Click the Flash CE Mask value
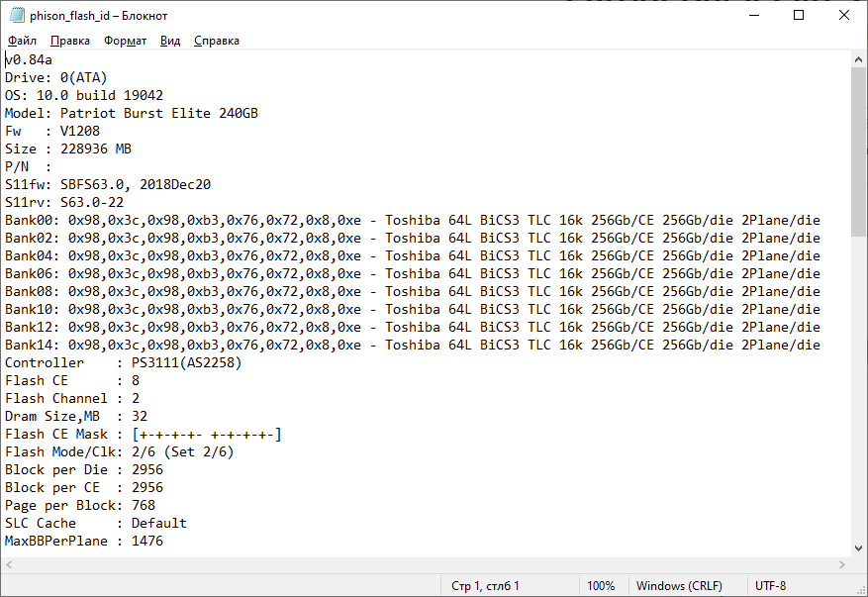This screenshot has width=868, height=597. [207, 434]
